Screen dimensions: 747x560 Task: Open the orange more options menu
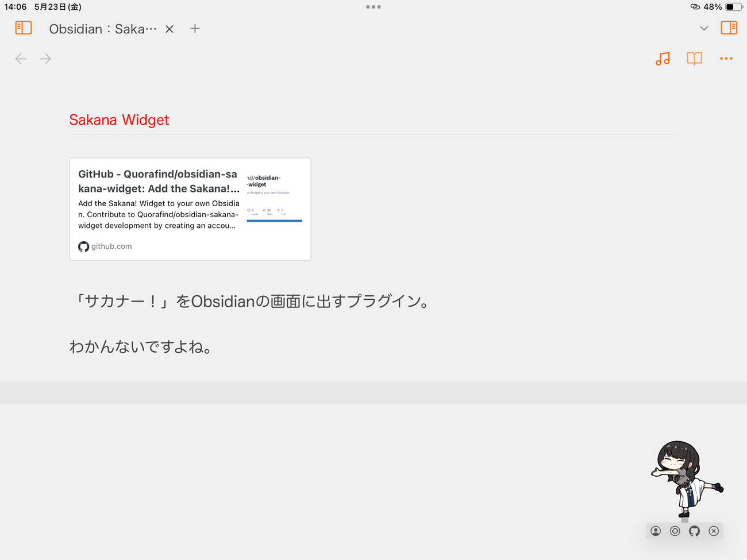pyautogui.click(x=726, y=59)
